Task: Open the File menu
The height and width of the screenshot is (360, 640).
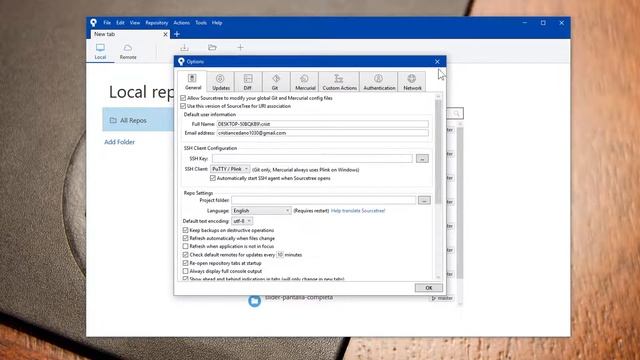Action: [x=107, y=23]
